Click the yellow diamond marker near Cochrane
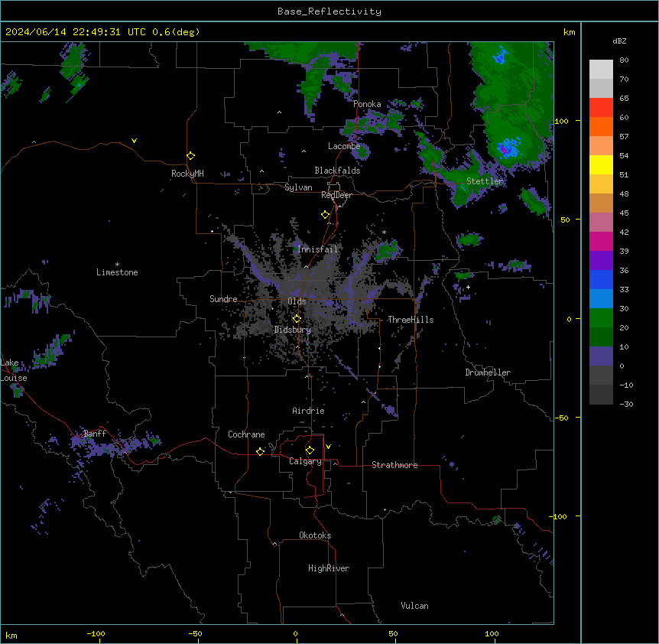This screenshot has width=659, height=644. coord(260,451)
